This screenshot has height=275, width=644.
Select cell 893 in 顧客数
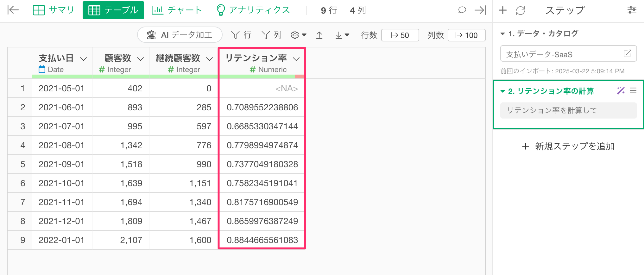121,107
